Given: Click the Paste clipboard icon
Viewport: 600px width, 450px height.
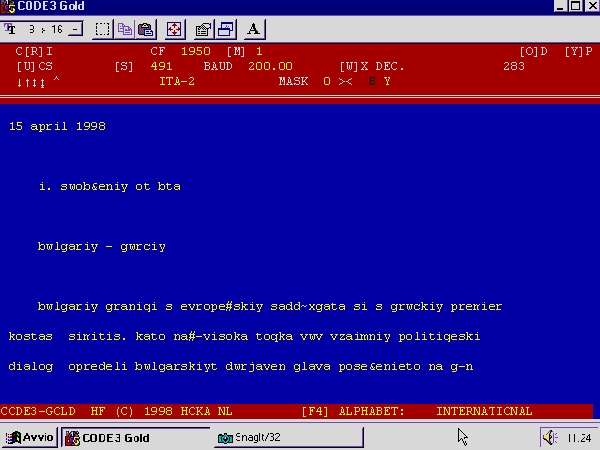Looking at the screenshot, I should click(146, 29).
